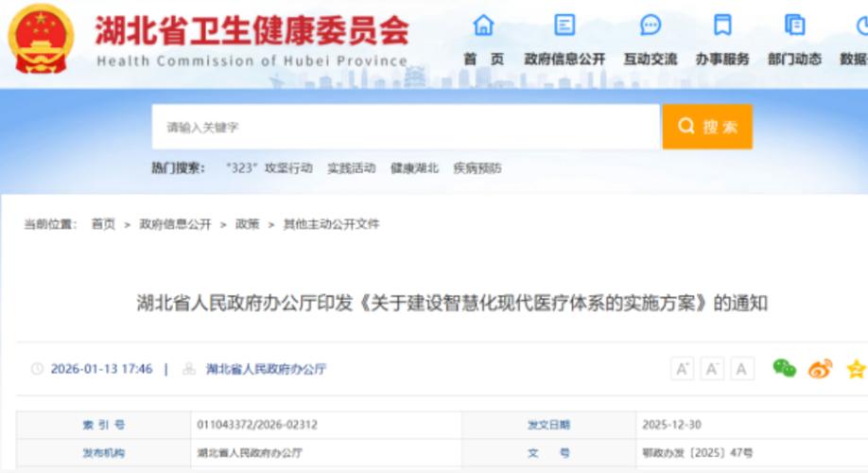Click the government information disclosure document icon
This screenshot has height=473, width=868.
click(x=564, y=25)
